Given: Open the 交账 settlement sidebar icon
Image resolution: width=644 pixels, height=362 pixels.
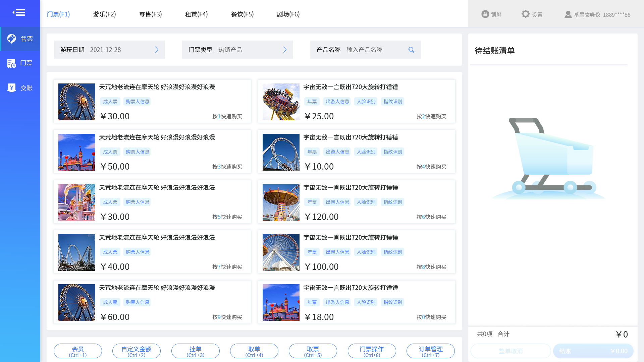Looking at the screenshot, I should (12, 88).
